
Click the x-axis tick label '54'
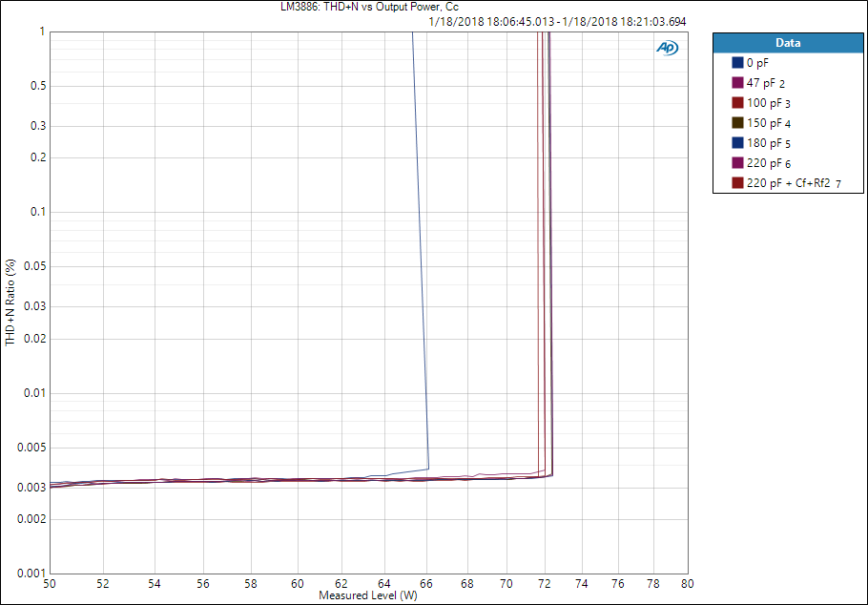click(x=155, y=583)
